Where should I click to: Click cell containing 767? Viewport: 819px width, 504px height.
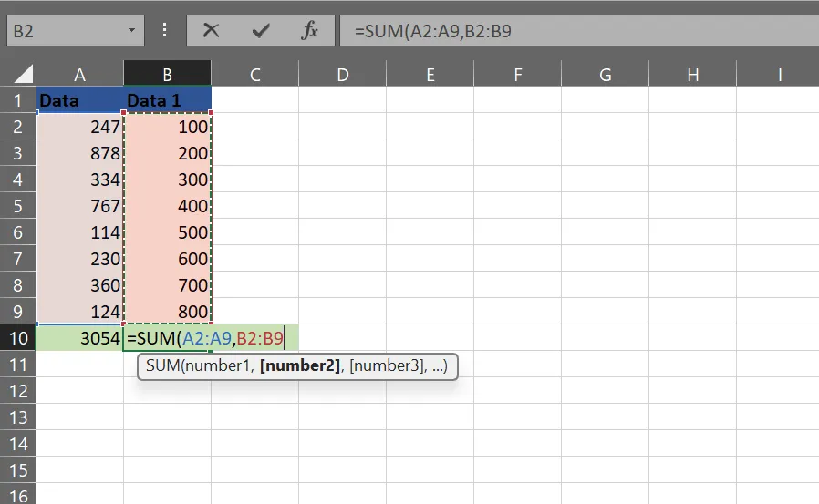(x=79, y=206)
